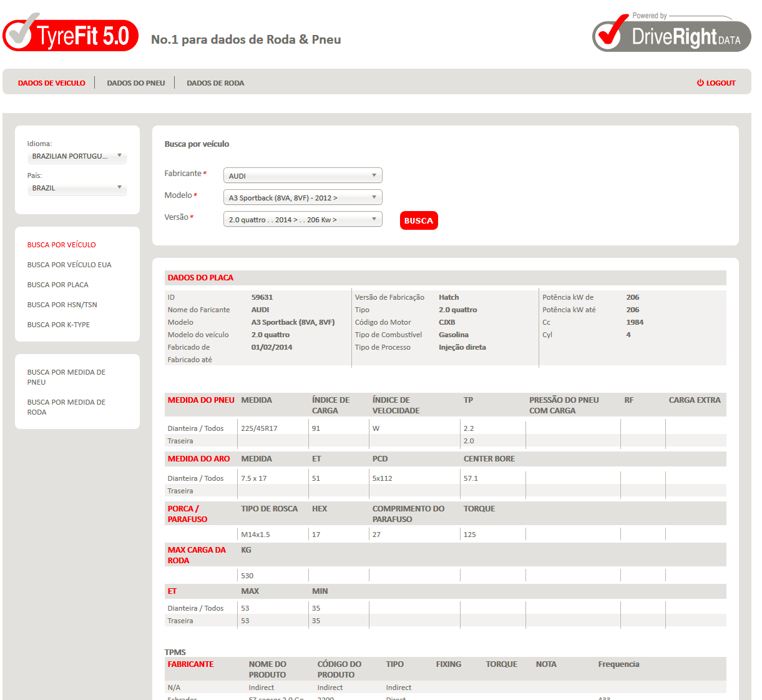Open Busca por K-Type search
The image size is (762, 700).
click(x=58, y=325)
